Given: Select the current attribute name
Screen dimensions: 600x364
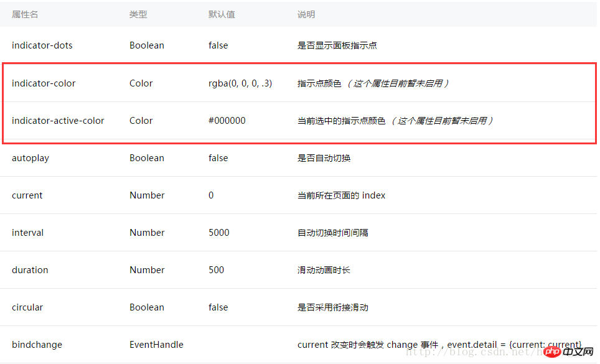Looking at the screenshot, I should [x=27, y=195].
